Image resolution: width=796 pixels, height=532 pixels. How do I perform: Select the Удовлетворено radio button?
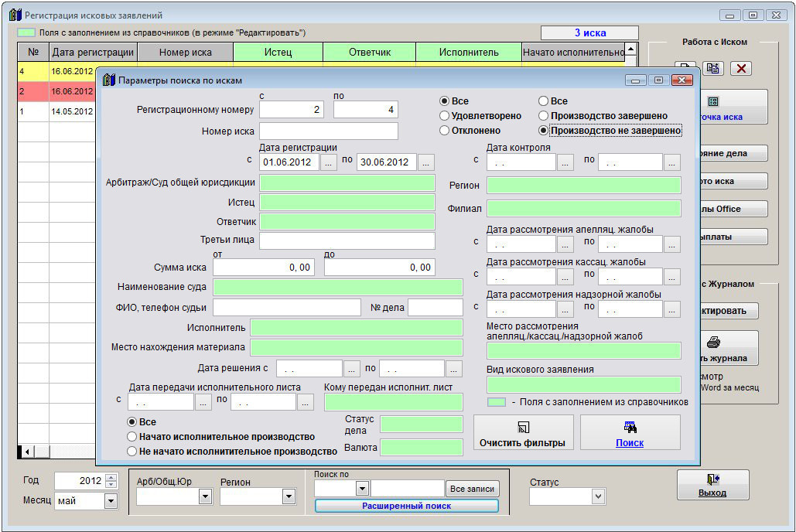pos(445,116)
